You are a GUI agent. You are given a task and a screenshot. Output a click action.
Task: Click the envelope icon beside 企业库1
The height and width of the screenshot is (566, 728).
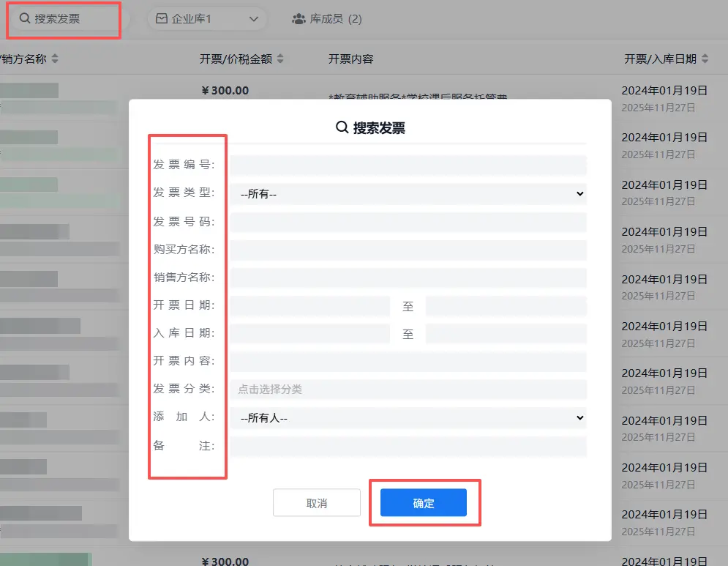click(x=162, y=19)
